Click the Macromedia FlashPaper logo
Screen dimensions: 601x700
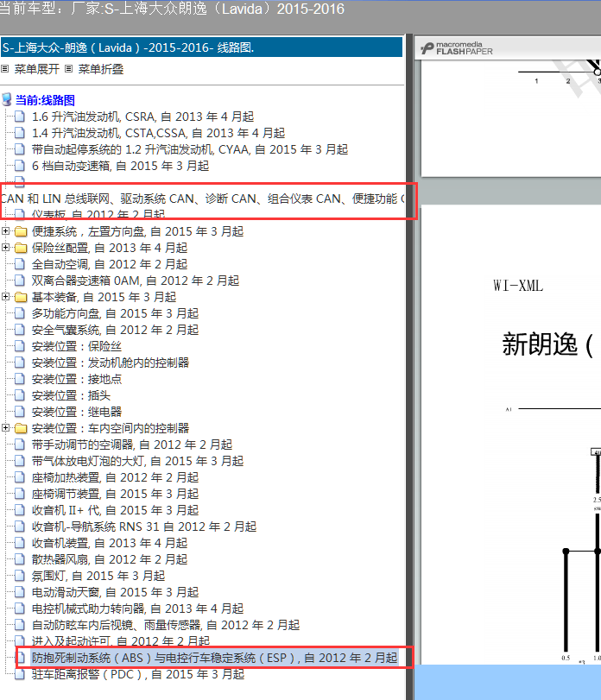[456, 48]
